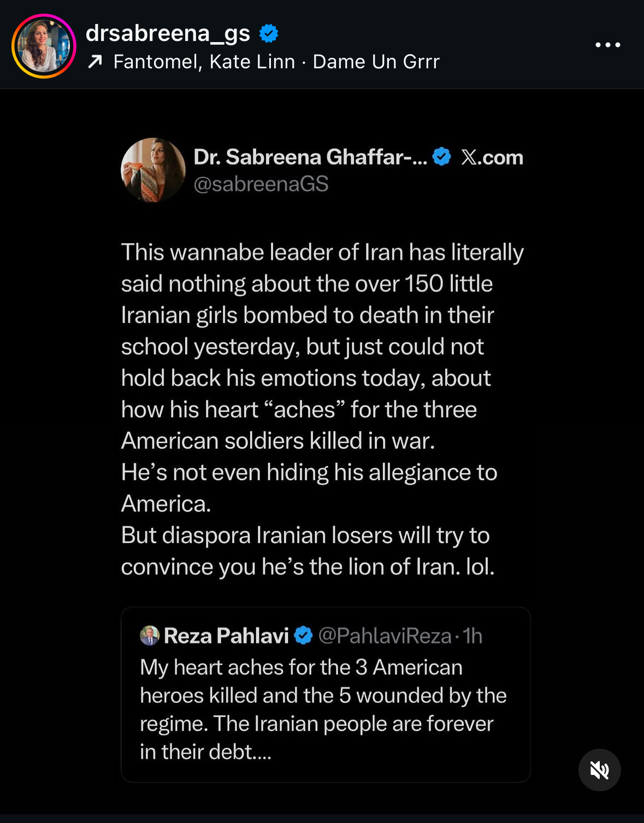The image size is (644, 823).
Task: Open the drsabreena_gs username profile link
Action: pos(168,34)
